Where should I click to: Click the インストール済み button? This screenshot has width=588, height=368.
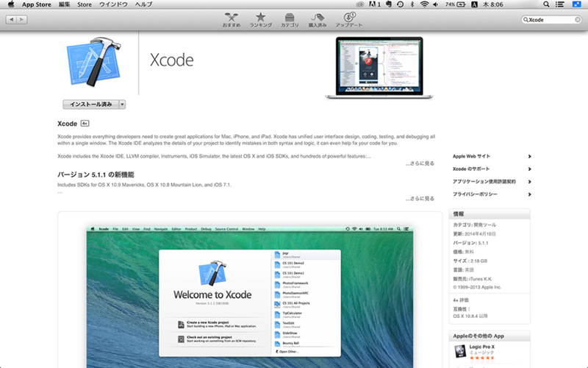(90, 105)
